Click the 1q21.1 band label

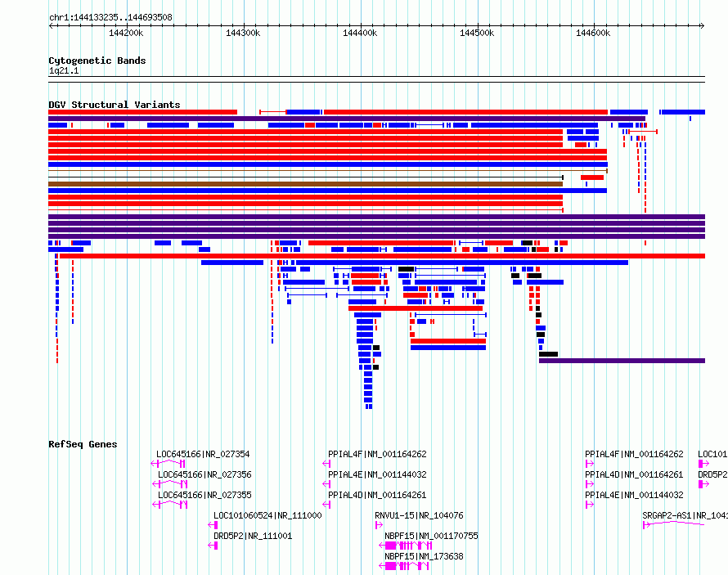click(x=64, y=70)
